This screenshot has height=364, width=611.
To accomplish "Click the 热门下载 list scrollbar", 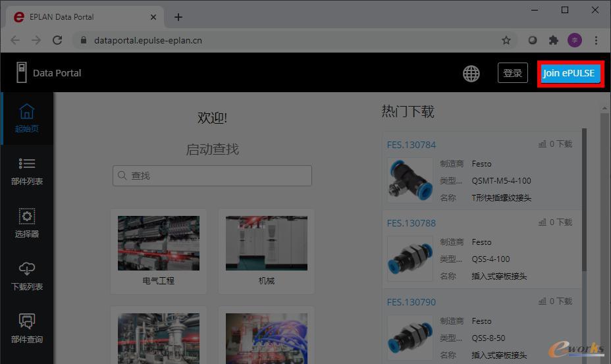I will pyautogui.click(x=584, y=199).
